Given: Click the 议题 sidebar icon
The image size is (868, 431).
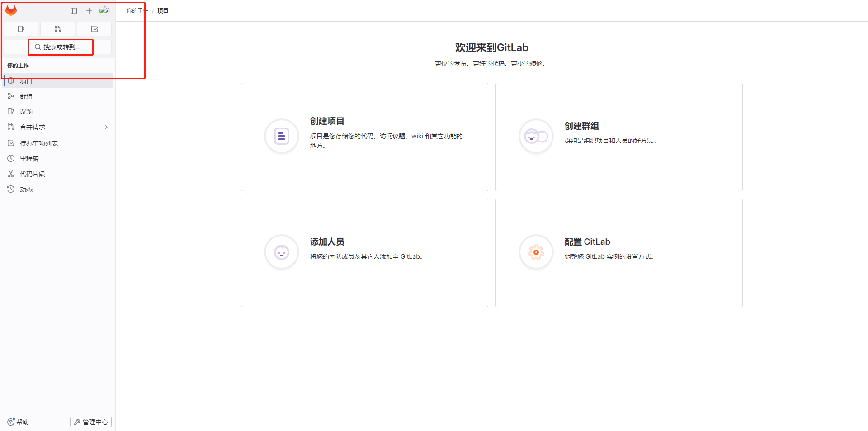Looking at the screenshot, I should [x=11, y=111].
